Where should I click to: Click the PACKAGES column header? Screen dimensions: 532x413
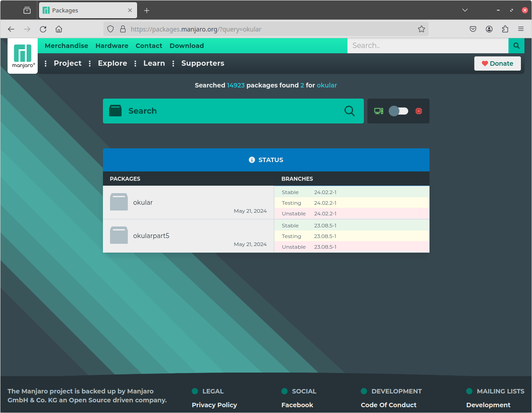coord(125,179)
